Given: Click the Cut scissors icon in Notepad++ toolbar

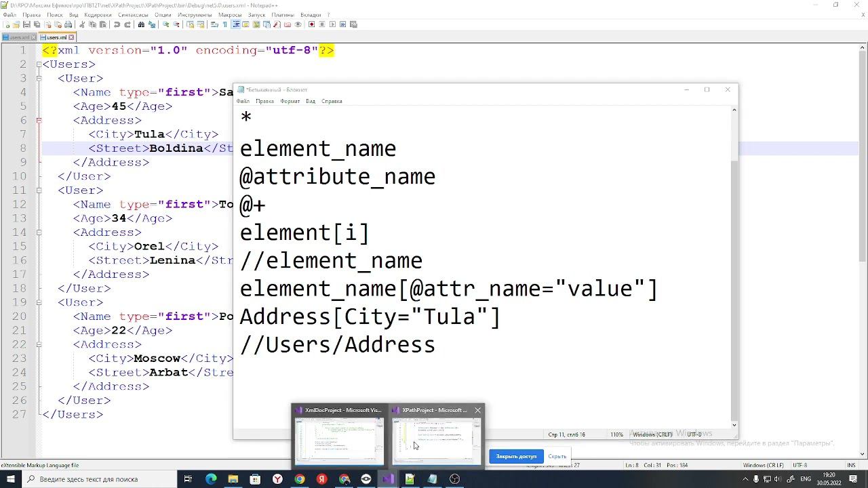Looking at the screenshot, I should (82, 24).
